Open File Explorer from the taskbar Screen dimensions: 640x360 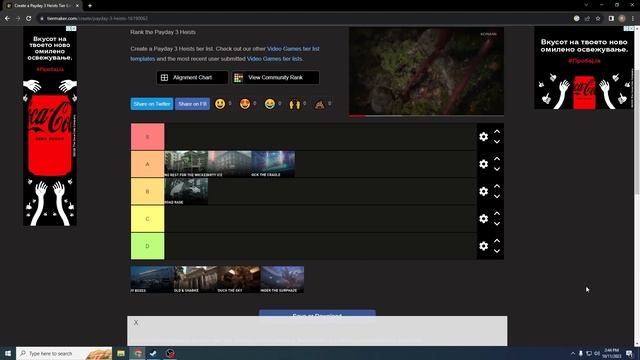coord(121,353)
